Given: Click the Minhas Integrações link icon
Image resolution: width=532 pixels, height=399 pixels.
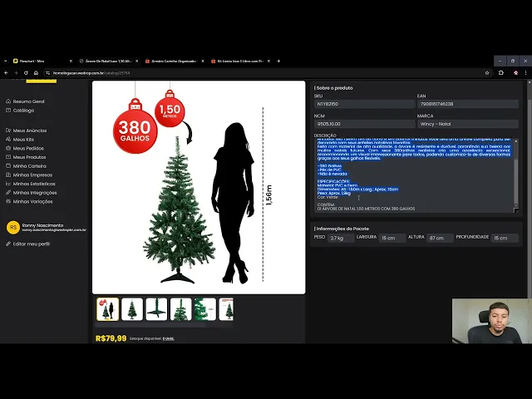Looking at the screenshot, I should tap(8, 192).
